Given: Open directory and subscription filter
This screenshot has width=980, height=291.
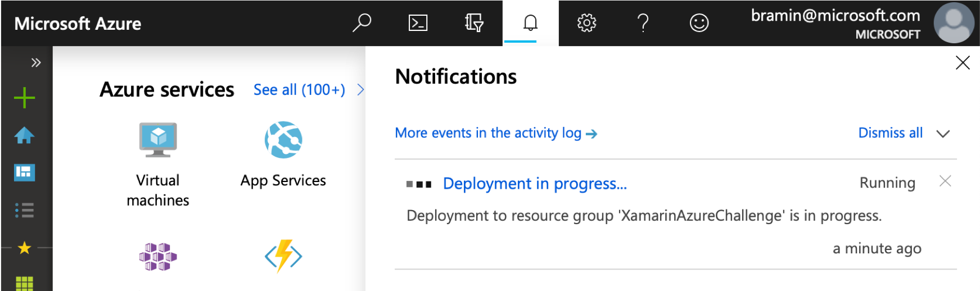Looking at the screenshot, I should point(474,23).
